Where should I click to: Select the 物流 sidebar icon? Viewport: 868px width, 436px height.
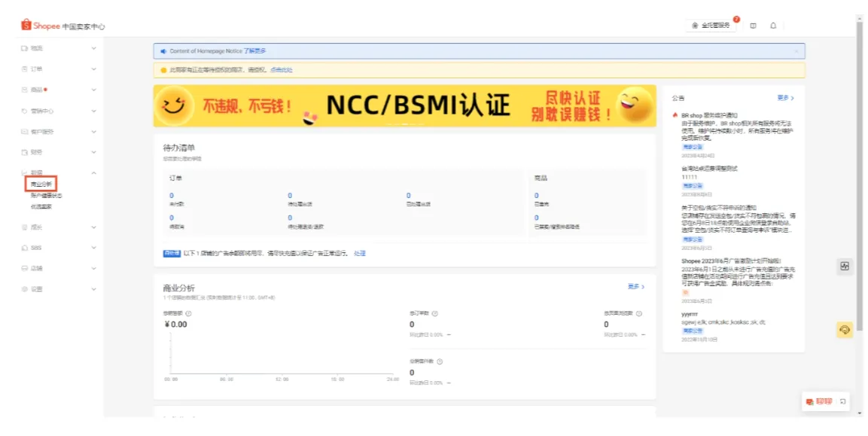25,46
